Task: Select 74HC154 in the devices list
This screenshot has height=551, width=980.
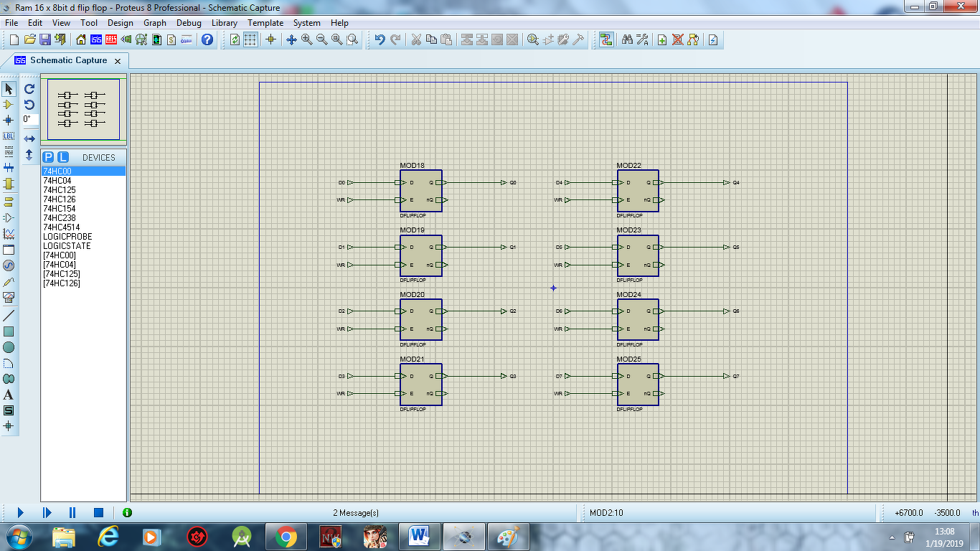Action: (x=83, y=209)
